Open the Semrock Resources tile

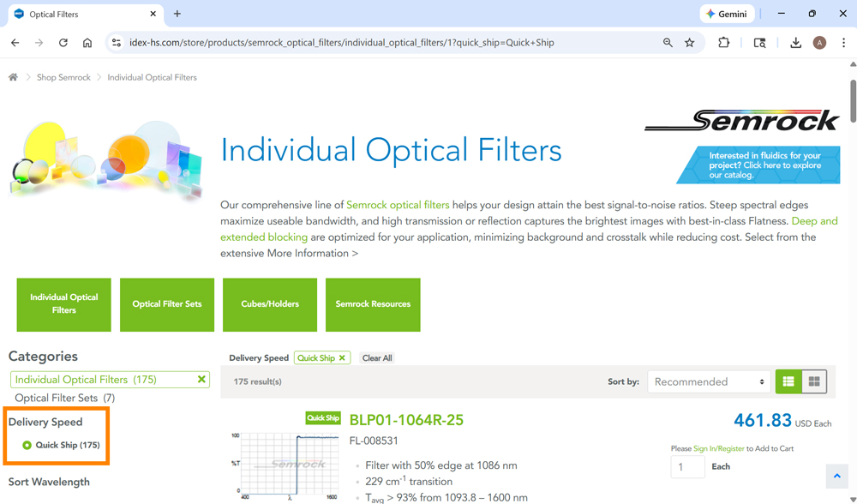[x=373, y=304]
